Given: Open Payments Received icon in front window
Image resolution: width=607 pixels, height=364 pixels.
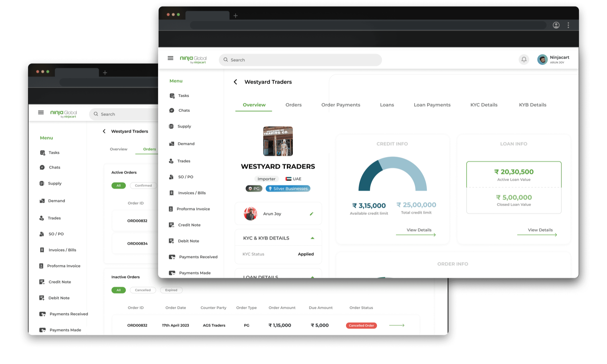Looking at the screenshot, I should pos(172,257).
